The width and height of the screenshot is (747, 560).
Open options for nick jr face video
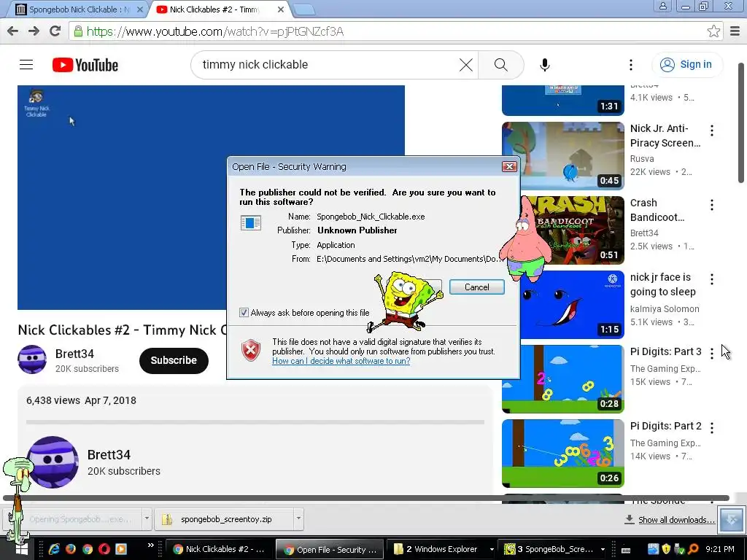(712, 279)
